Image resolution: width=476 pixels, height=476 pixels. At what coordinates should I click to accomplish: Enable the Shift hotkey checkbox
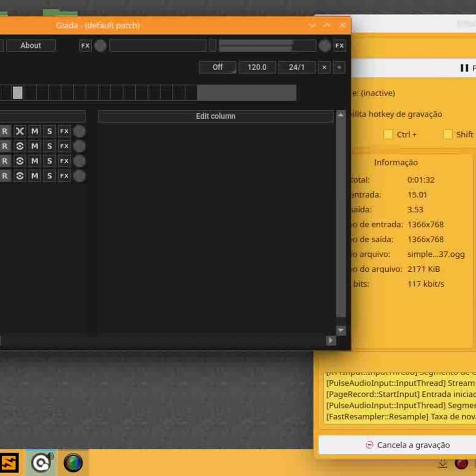(x=448, y=134)
